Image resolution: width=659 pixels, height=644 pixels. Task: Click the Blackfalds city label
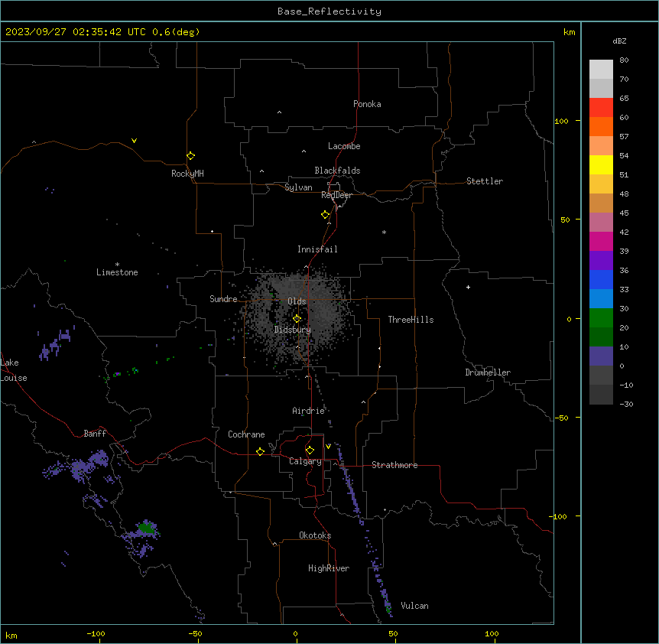click(337, 171)
